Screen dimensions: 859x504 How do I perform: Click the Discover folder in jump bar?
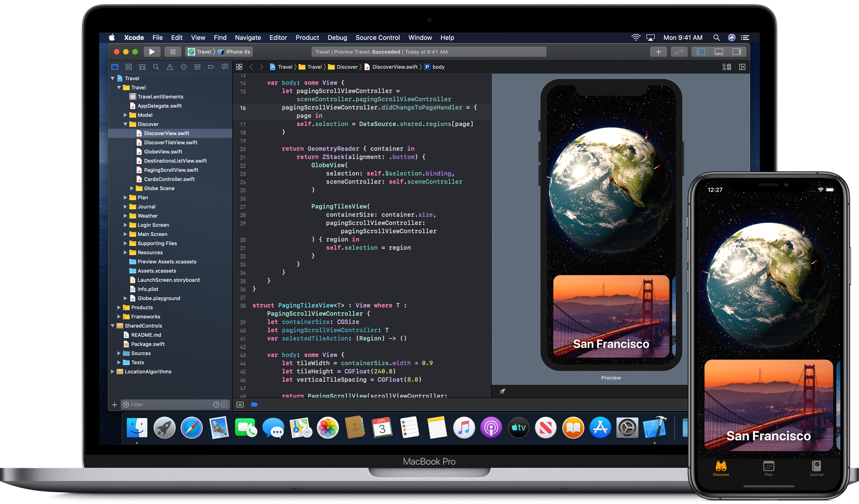coord(343,67)
